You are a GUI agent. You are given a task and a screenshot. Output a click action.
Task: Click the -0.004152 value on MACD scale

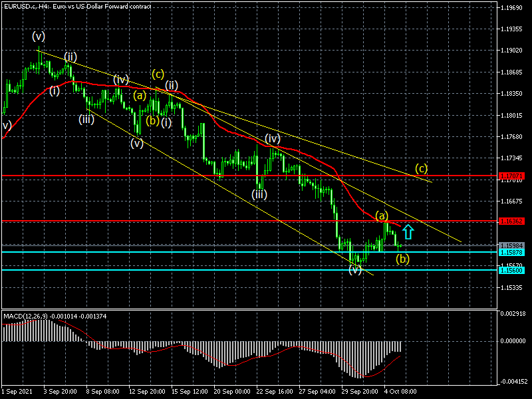(513, 382)
